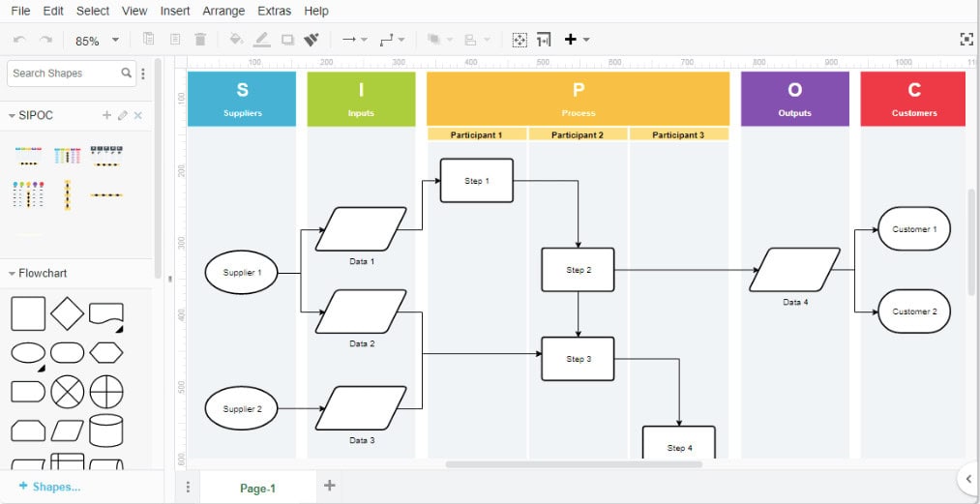Click the horizontal canvas scrollbar
Image resolution: width=980 pixels, height=504 pixels.
tap(574, 464)
